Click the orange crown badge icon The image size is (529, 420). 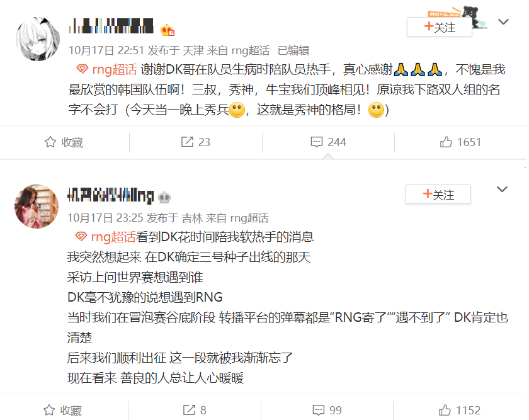coord(168,30)
